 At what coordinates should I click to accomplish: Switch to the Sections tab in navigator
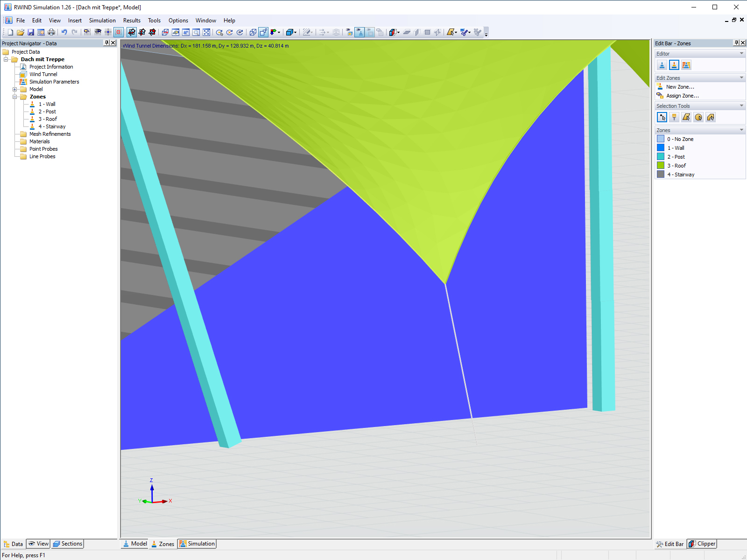[67, 544]
